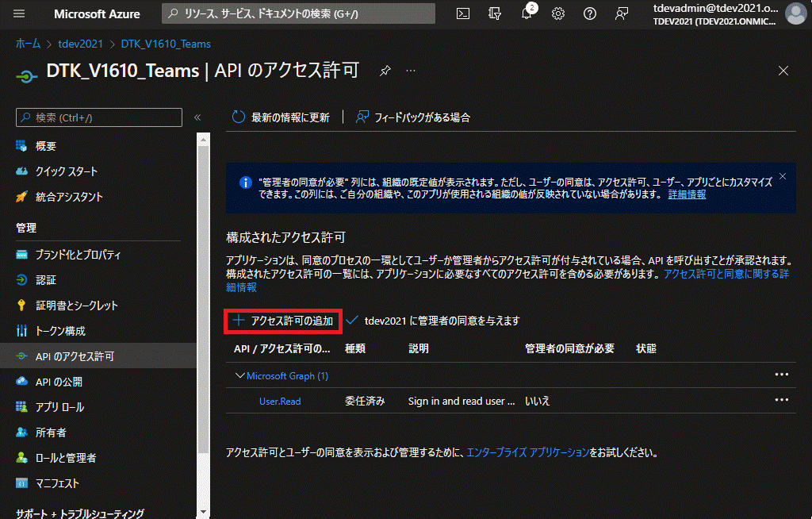
Task: Click the account avatar picture
Action: [x=795, y=13]
